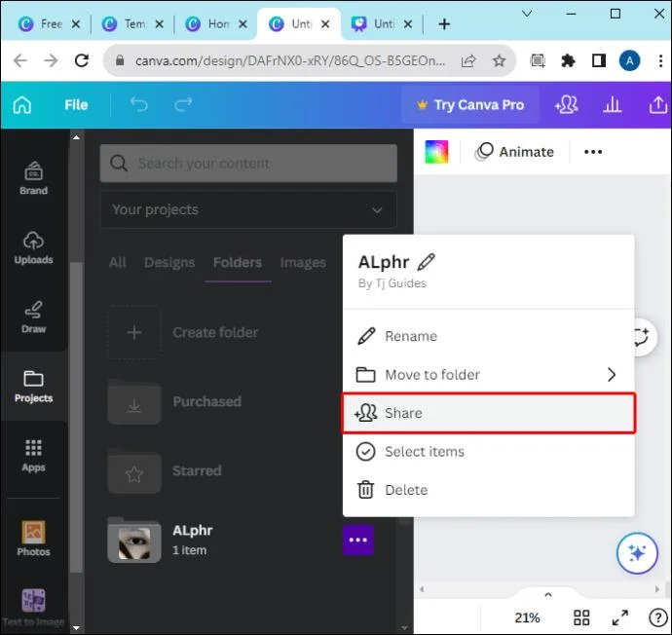Click sidebar scroll down arrow
Image resolution: width=672 pixels, height=635 pixels.
[76, 628]
